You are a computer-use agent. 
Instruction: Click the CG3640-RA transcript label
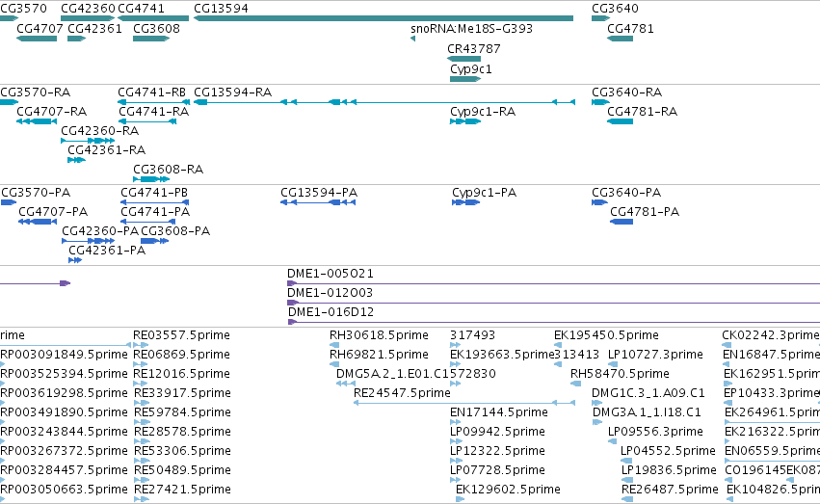626,93
